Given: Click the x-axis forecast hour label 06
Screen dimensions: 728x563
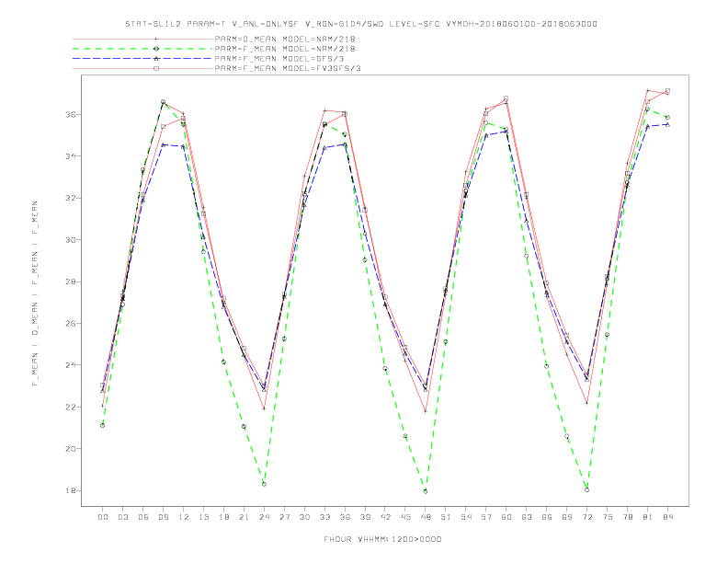Looking at the screenshot, I should tap(143, 517).
